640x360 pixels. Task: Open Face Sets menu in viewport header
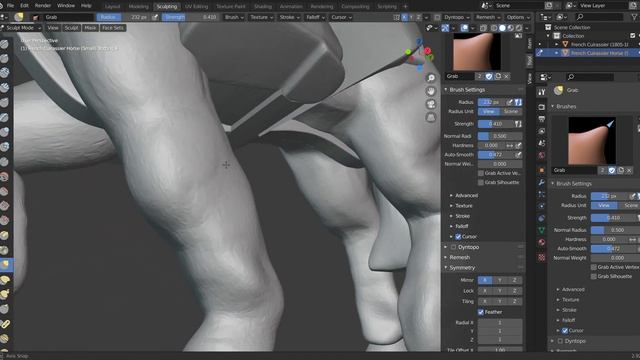click(113, 28)
